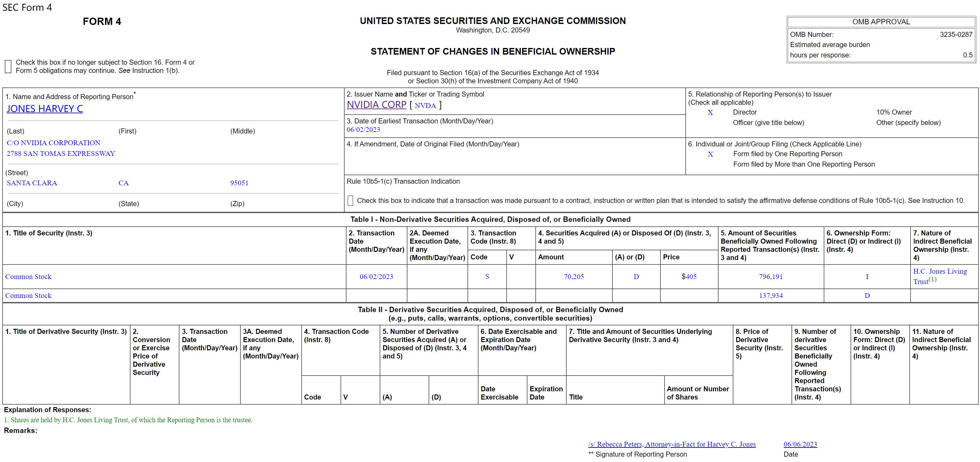Click the Amount or Number of Shares header
Screen dimensions: 980x462
tap(698, 393)
